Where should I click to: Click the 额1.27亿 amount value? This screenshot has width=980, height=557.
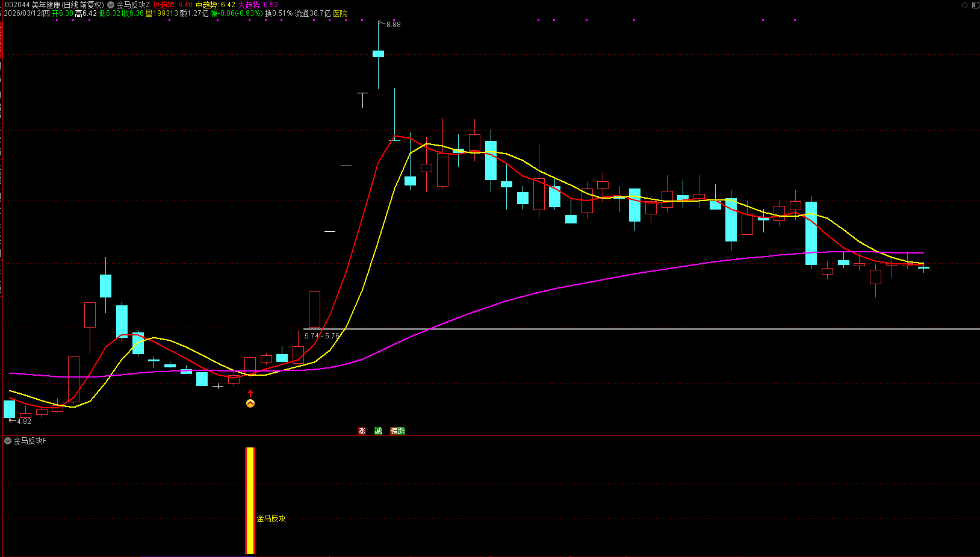[194, 13]
